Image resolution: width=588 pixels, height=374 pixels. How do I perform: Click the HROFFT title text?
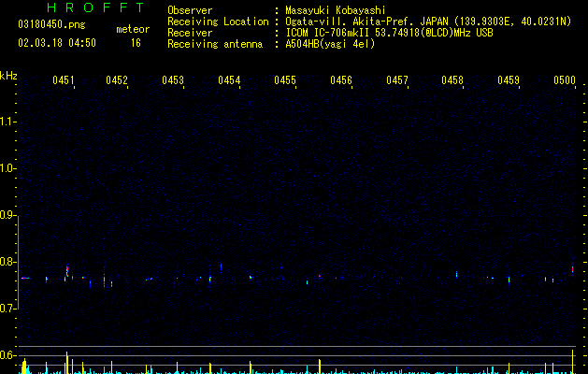click(x=95, y=7)
